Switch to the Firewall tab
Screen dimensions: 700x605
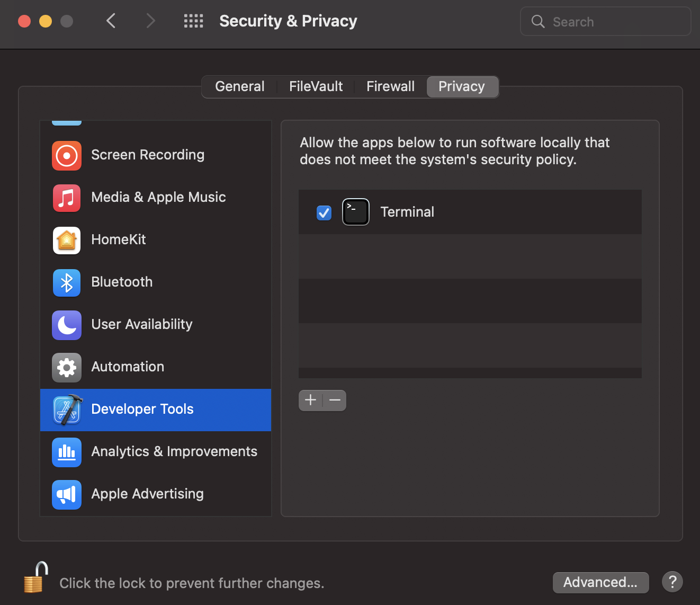391,86
